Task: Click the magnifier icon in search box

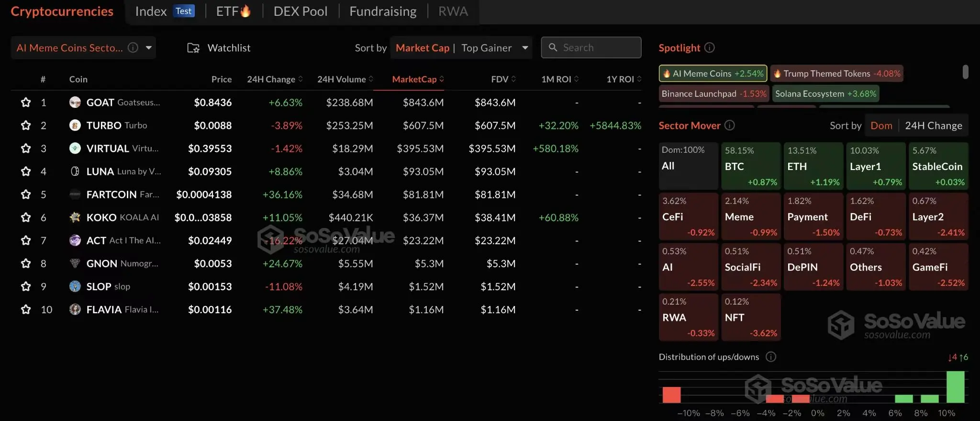Action: [x=553, y=47]
